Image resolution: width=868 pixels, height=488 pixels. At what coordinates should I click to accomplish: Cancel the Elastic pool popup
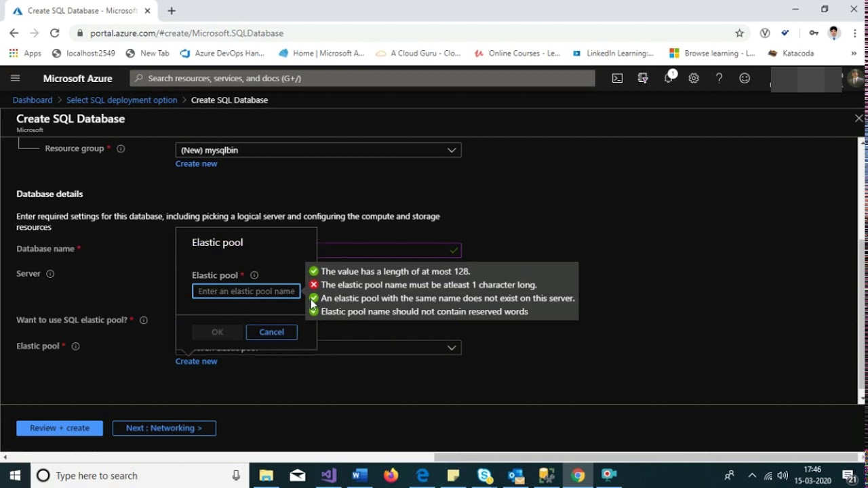(x=271, y=332)
